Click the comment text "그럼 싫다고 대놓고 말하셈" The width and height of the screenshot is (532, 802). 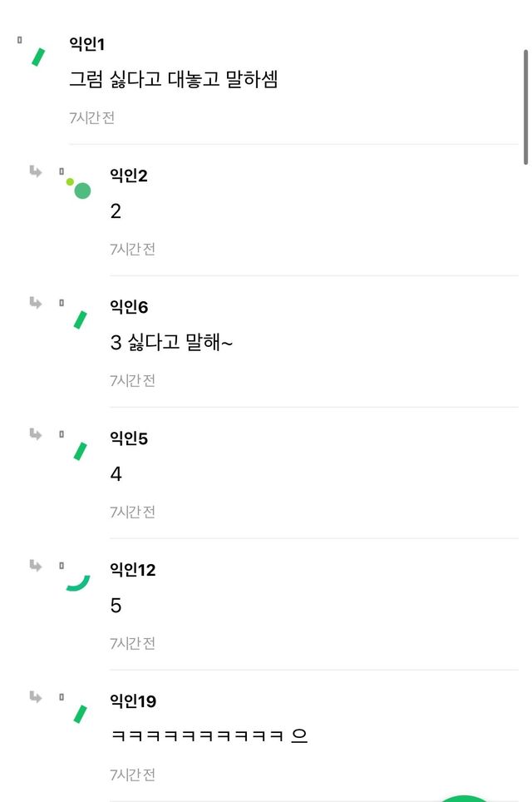point(173,80)
